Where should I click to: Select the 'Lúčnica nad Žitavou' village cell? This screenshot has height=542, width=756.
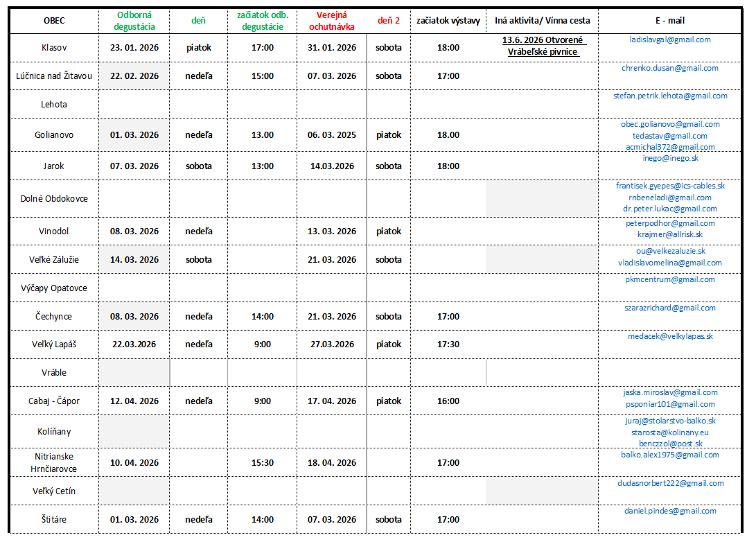tap(53, 76)
